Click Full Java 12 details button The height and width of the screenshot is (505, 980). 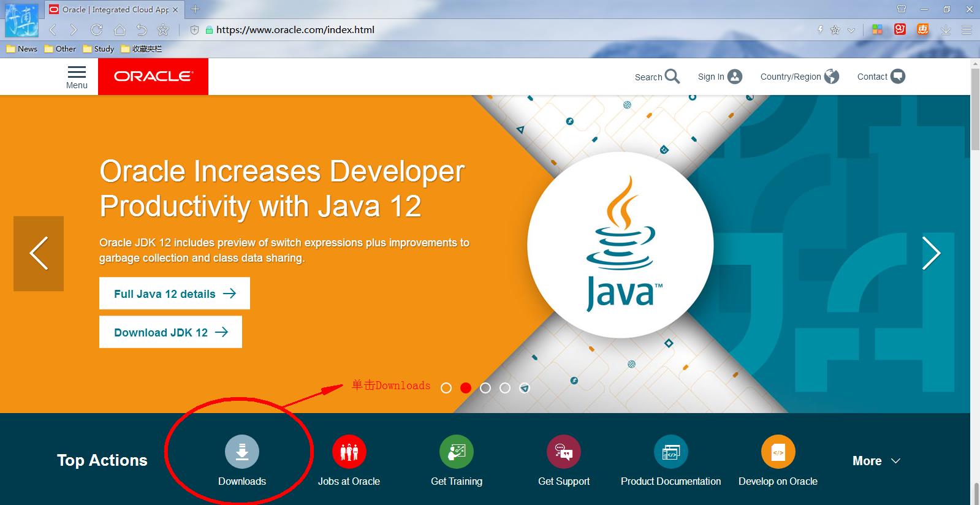pyautogui.click(x=175, y=294)
